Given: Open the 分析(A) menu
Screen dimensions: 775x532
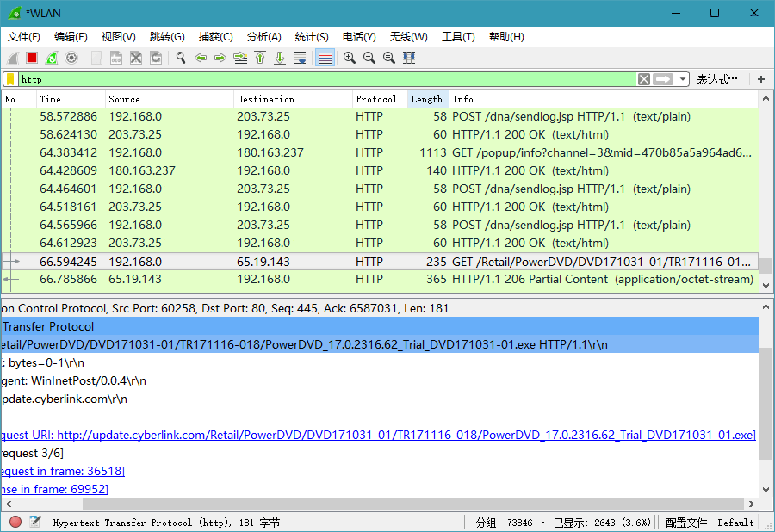Looking at the screenshot, I should tap(263, 37).
